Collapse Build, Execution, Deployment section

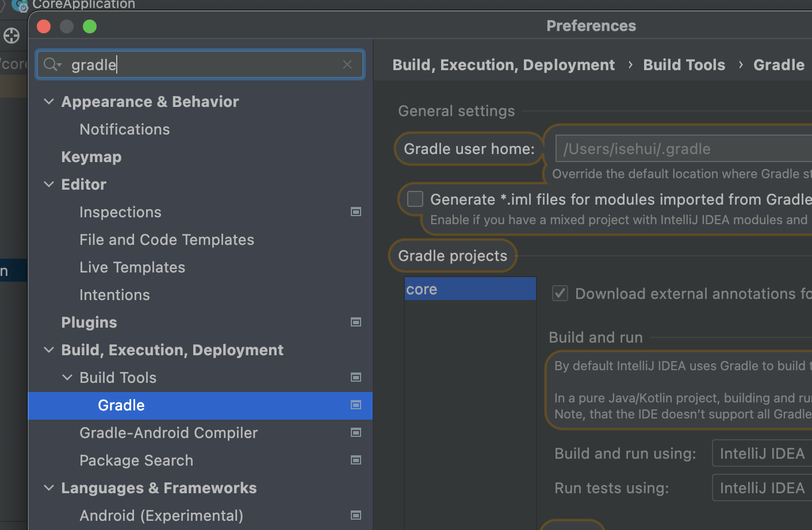click(49, 350)
